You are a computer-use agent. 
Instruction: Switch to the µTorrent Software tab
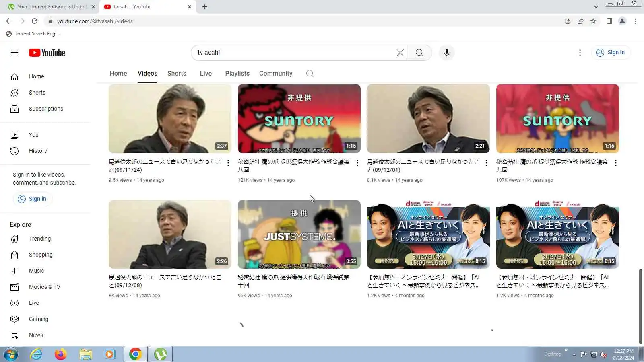(51, 7)
